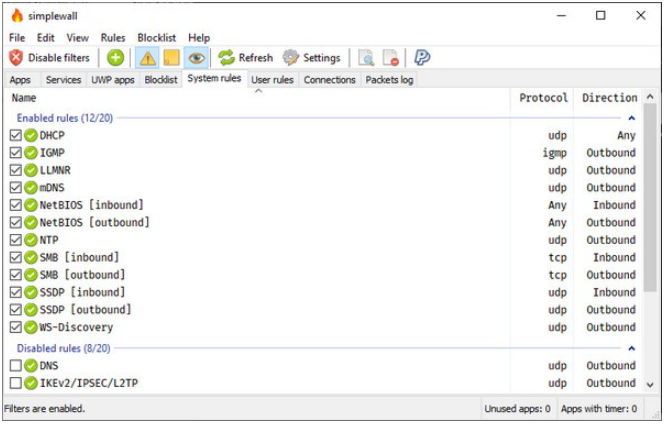Image resolution: width=664 pixels, height=425 pixels.
Task: Click Apps with timer: 0 in status bar
Action: pos(599,409)
